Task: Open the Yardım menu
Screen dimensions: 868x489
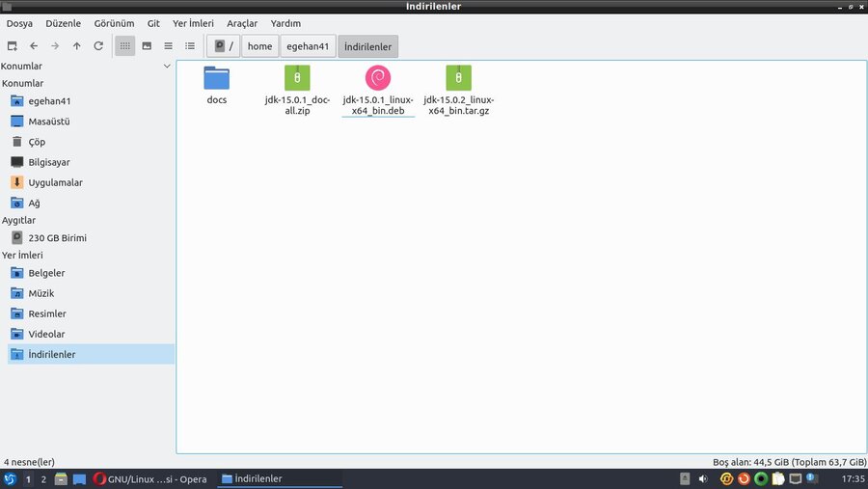Action: [285, 23]
